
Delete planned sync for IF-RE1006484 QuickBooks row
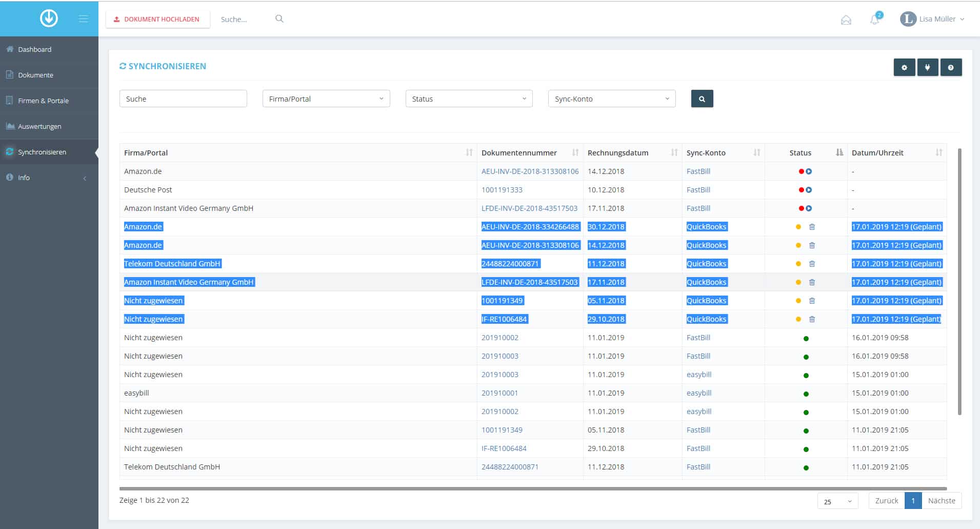pos(812,319)
